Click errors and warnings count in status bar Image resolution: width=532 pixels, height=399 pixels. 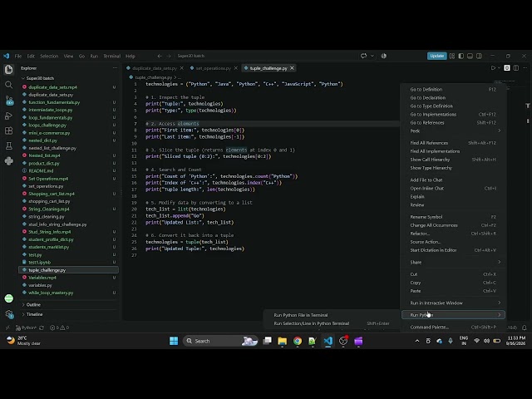pyautogui.click(x=59, y=328)
